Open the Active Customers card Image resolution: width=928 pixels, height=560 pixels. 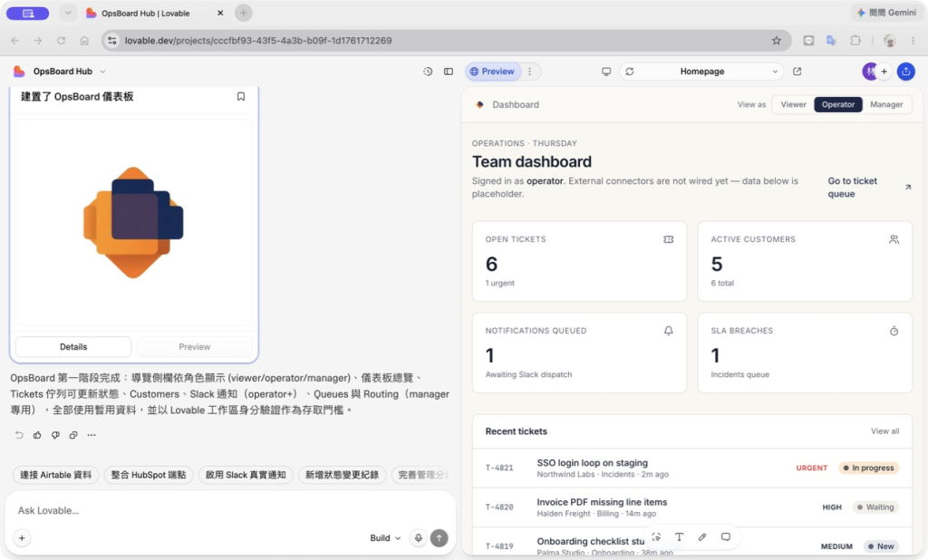pos(805,261)
